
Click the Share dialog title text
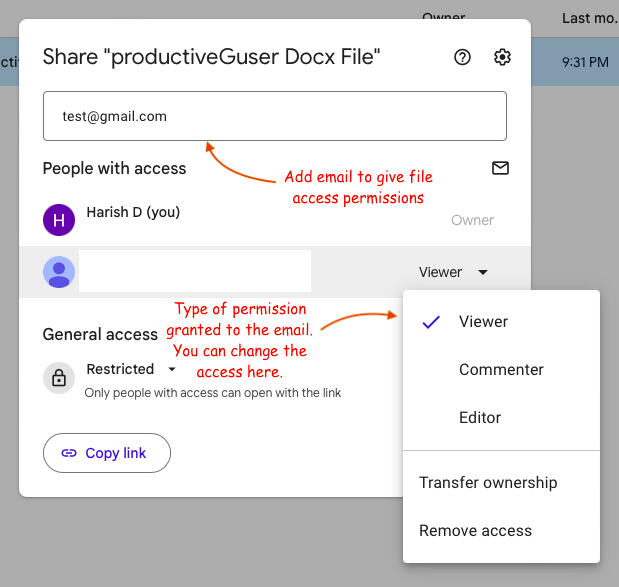(x=212, y=57)
